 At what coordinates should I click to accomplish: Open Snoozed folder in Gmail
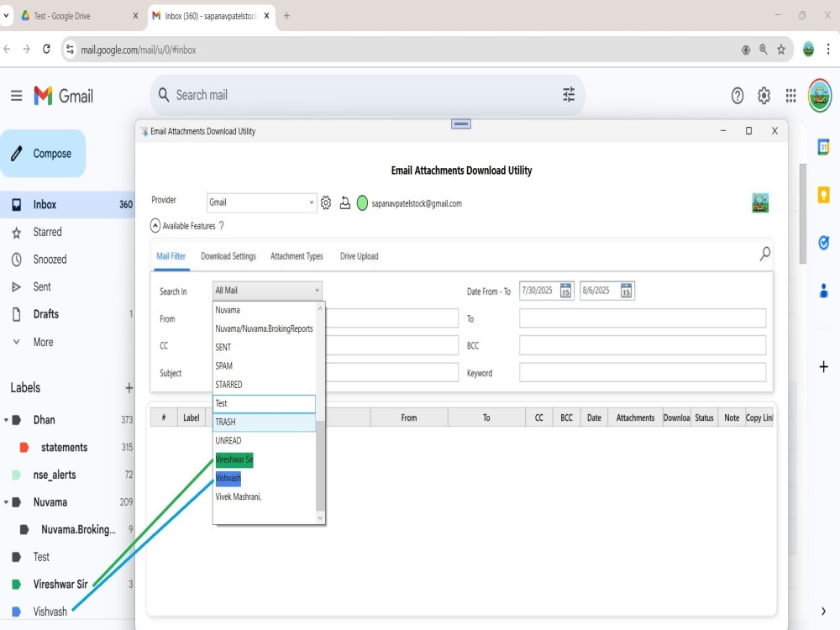pos(67,260)
